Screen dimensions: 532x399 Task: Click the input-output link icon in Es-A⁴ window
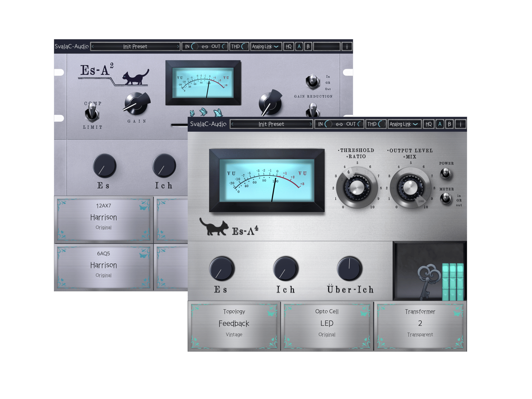[339, 124]
